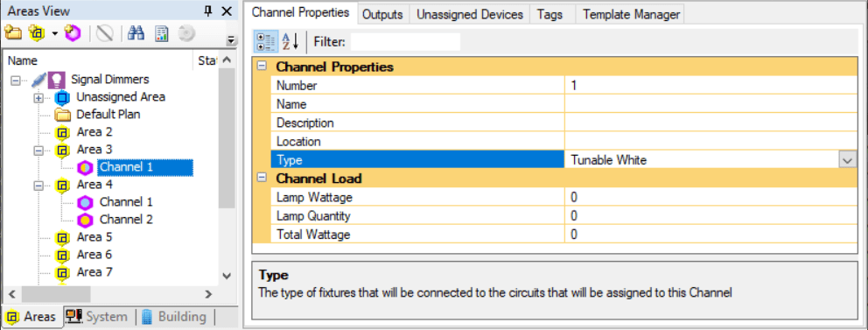Click the tree's vertical scrollbar up arrow
The width and height of the screenshot is (868, 330).
[227, 60]
